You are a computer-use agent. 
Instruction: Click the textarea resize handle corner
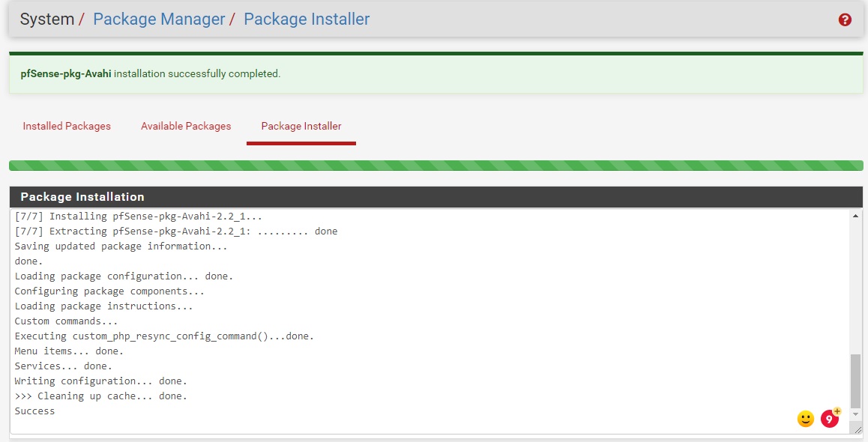click(x=858, y=430)
